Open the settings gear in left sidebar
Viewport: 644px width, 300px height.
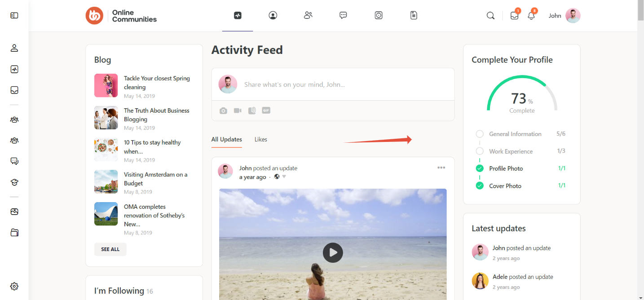point(14,286)
